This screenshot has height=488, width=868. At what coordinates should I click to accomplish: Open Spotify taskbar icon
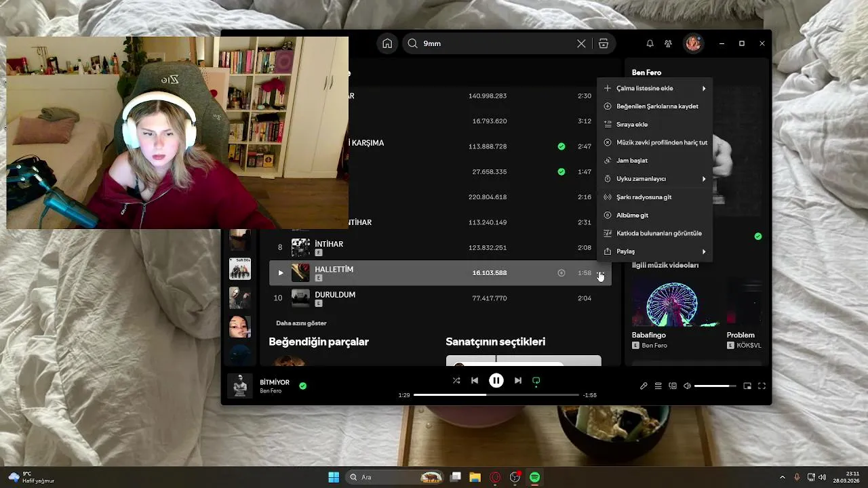tap(535, 477)
